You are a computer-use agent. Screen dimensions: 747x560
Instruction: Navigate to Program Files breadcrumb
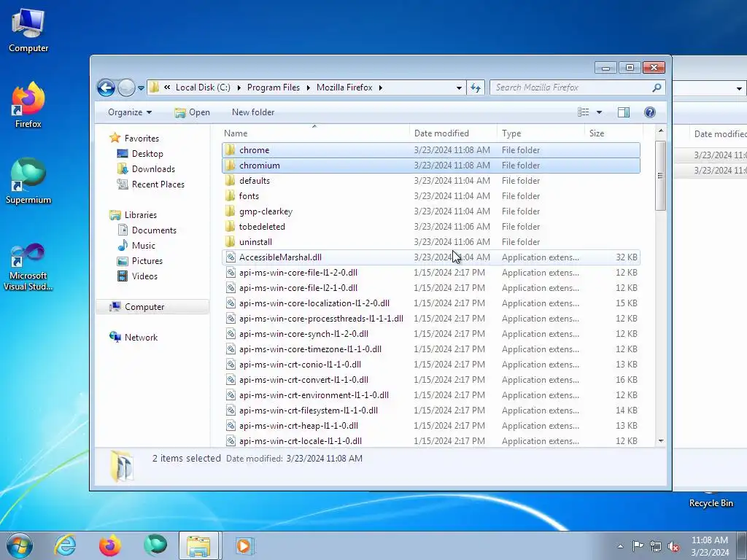click(273, 87)
